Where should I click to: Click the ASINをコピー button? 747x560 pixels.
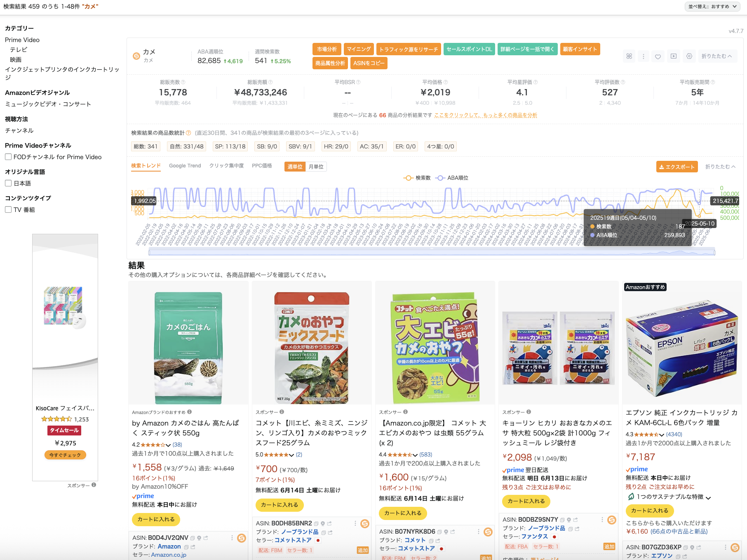[369, 63]
